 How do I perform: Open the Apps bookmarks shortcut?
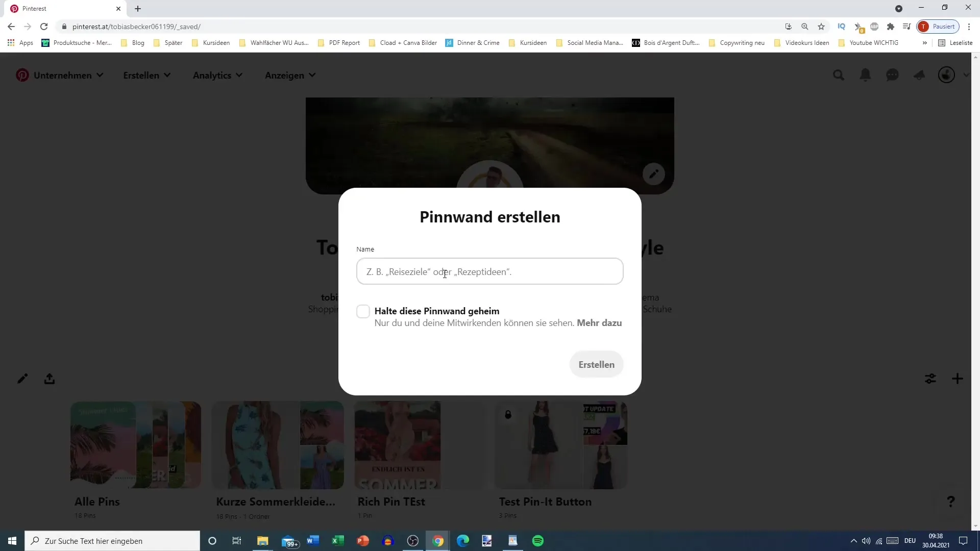[x=20, y=43]
